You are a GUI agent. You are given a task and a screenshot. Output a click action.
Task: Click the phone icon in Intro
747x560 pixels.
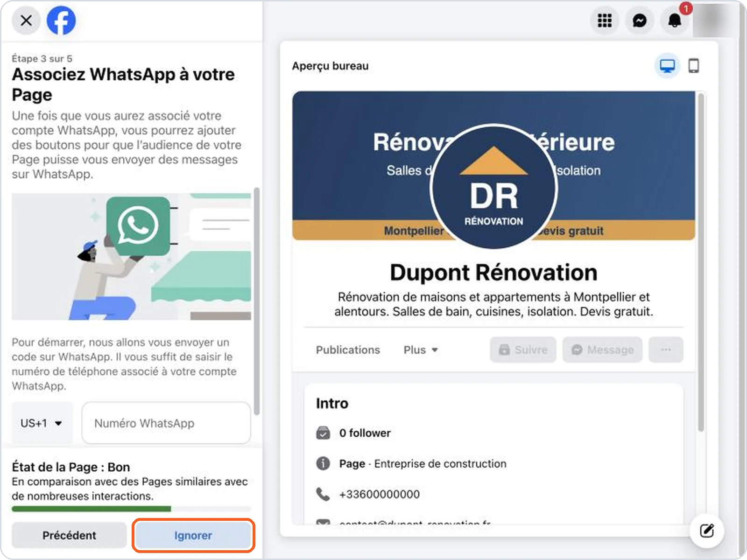click(323, 494)
